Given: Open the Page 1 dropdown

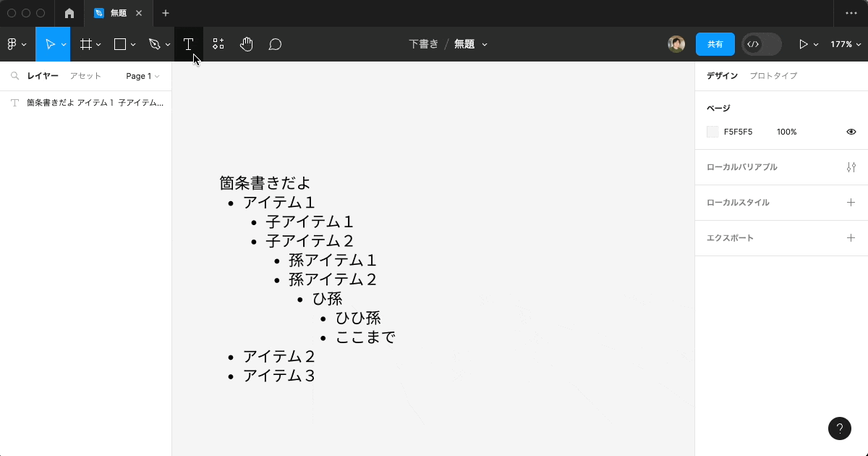Looking at the screenshot, I should click(x=142, y=75).
